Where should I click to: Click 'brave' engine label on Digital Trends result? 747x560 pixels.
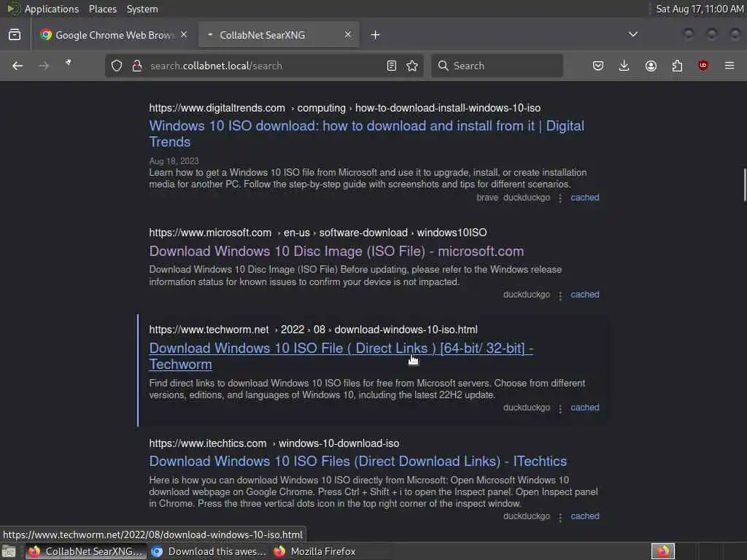point(487,198)
